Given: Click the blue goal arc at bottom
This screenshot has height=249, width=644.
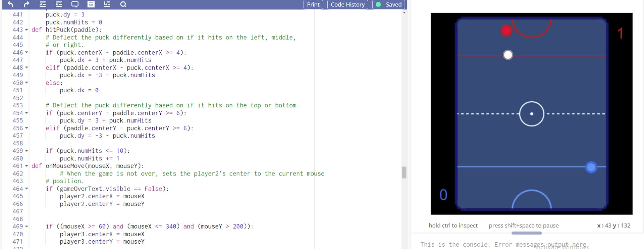Looking at the screenshot, I should point(532,199).
